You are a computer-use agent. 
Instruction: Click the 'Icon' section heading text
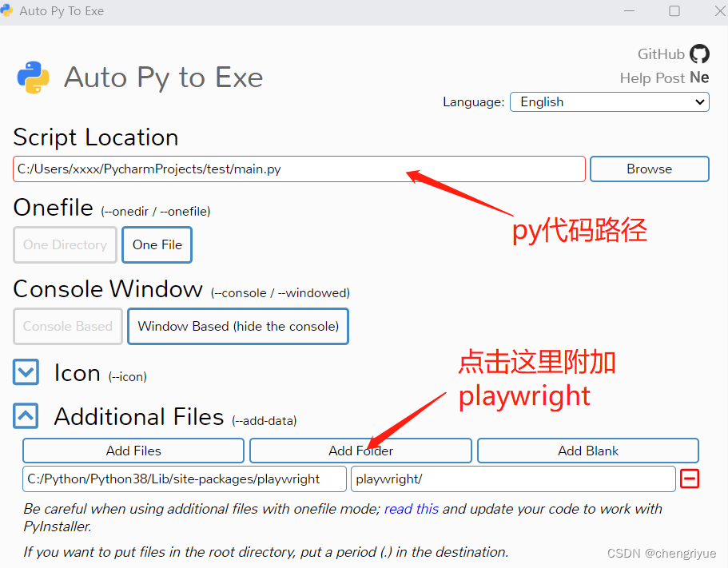(77, 372)
